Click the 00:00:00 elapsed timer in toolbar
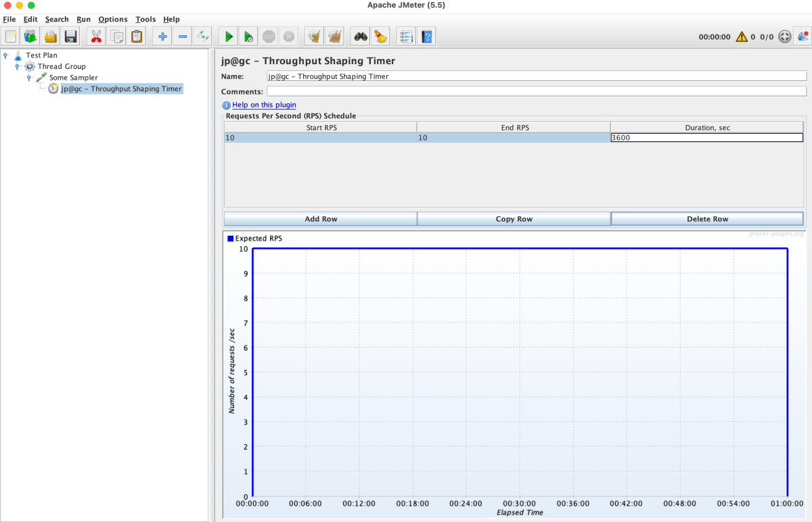This screenshot has height=522, width=812. (x=714, y=37)
